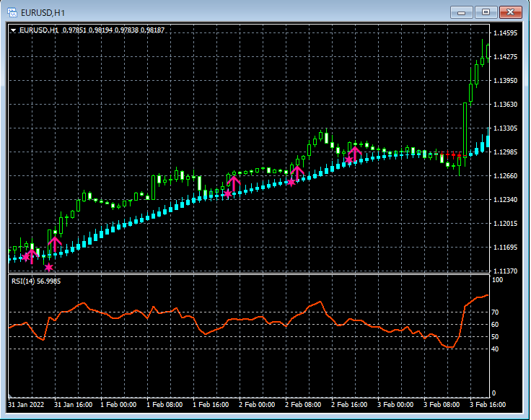
Task: Select the pink buy arrow near 1 Feb 16:00
Action: (234, 182)
